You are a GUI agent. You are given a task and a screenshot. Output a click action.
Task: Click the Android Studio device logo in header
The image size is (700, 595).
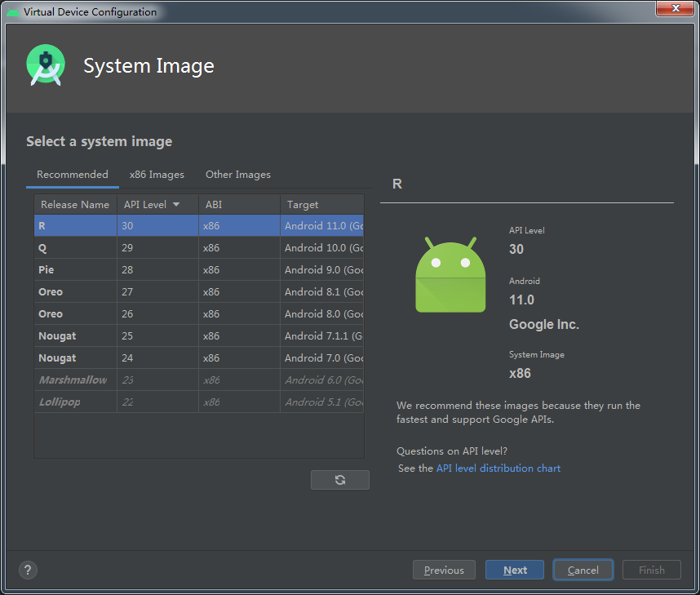(x=46, y=64)
